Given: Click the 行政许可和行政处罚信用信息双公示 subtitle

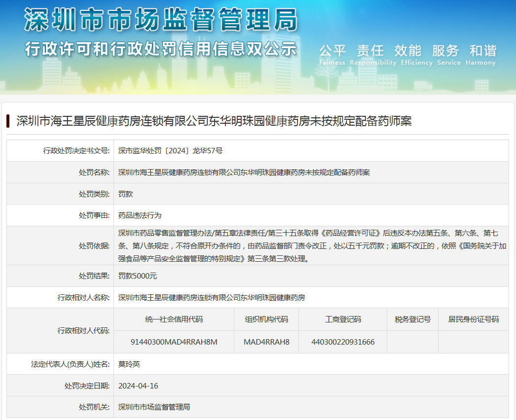Looking at the screenshot, I should pyautogui.click(x=161, y=49).
